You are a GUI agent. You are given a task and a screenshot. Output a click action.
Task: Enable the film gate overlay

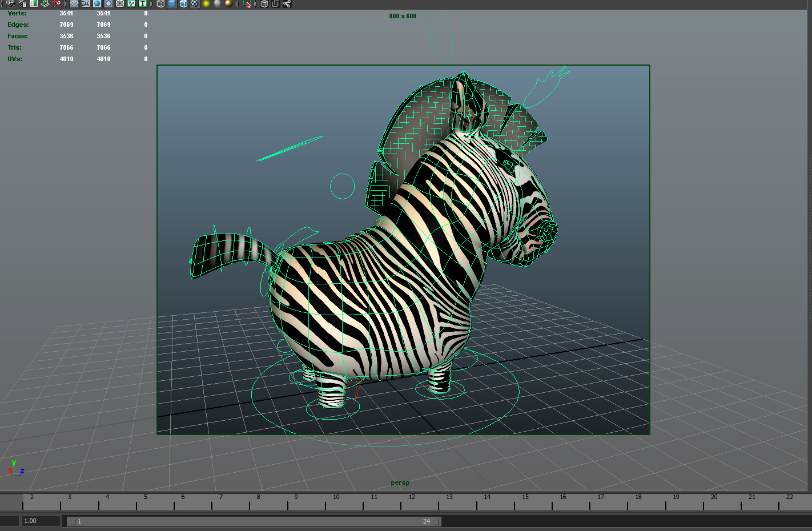point(85,3)
